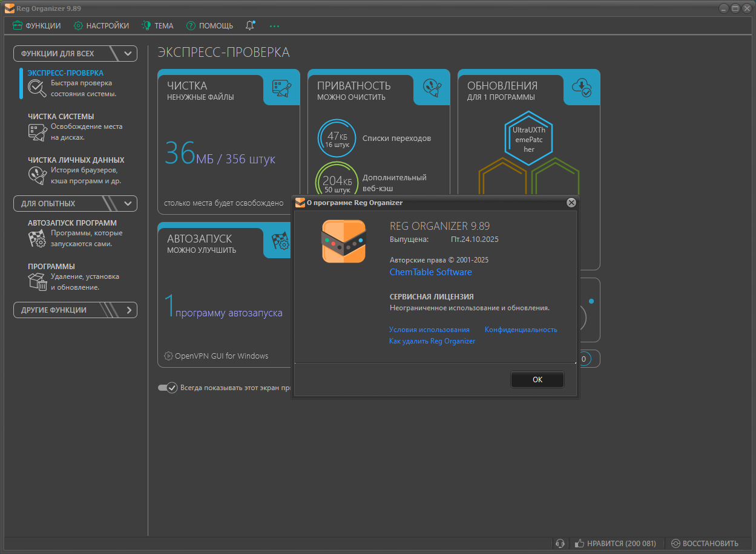Click the Updates cloud download icon
Viewport: 756px width, 554px height.
pos(582,89)
